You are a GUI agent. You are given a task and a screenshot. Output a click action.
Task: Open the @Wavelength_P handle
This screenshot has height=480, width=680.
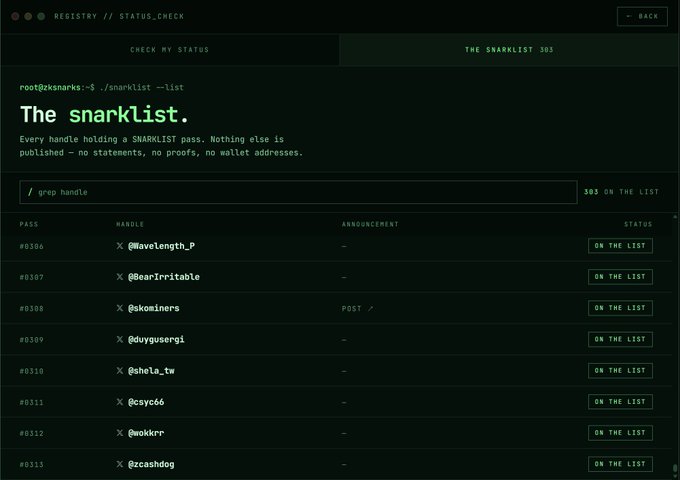(x=161, y=246)
